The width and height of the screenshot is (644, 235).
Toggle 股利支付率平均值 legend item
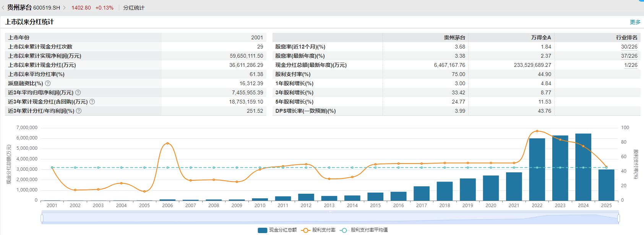coord(369,230)
